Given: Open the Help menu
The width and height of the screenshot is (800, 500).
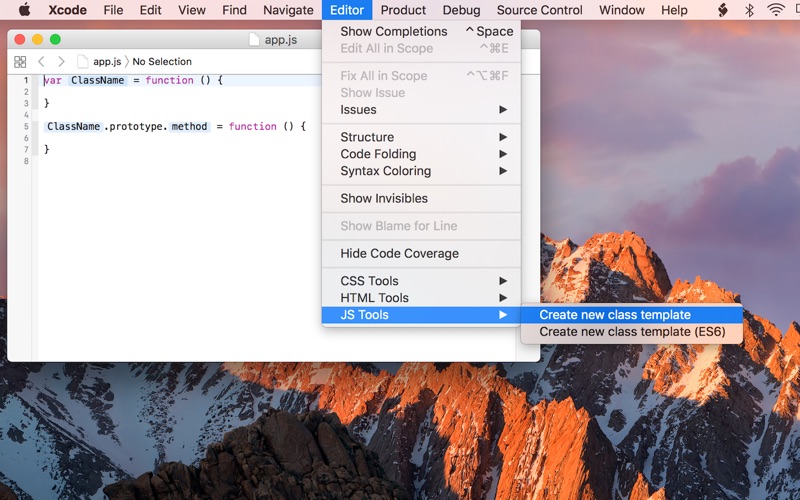Looking at the screenshot, I should tap(674, 10).
